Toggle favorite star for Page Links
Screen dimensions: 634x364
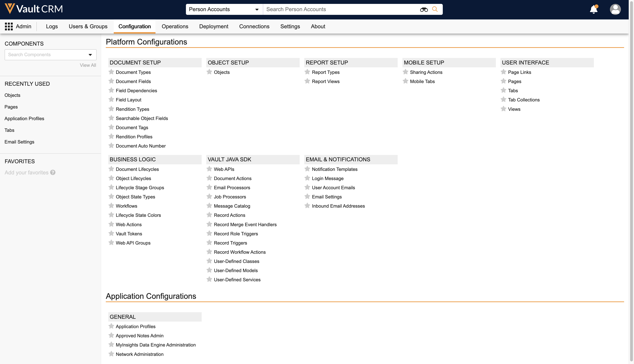tap(504, 72)
